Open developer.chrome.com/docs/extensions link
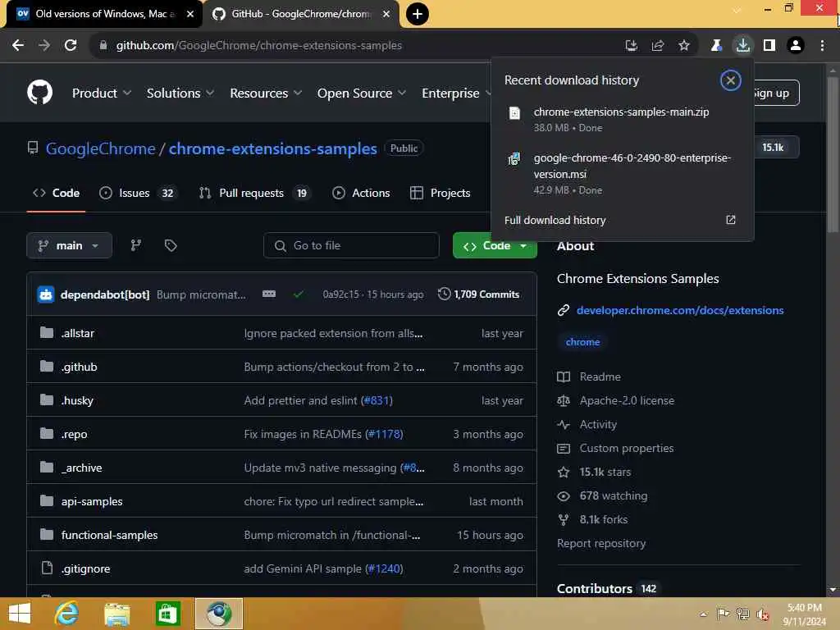This screenshot has width=840, height=630. (x=680, y=310)
